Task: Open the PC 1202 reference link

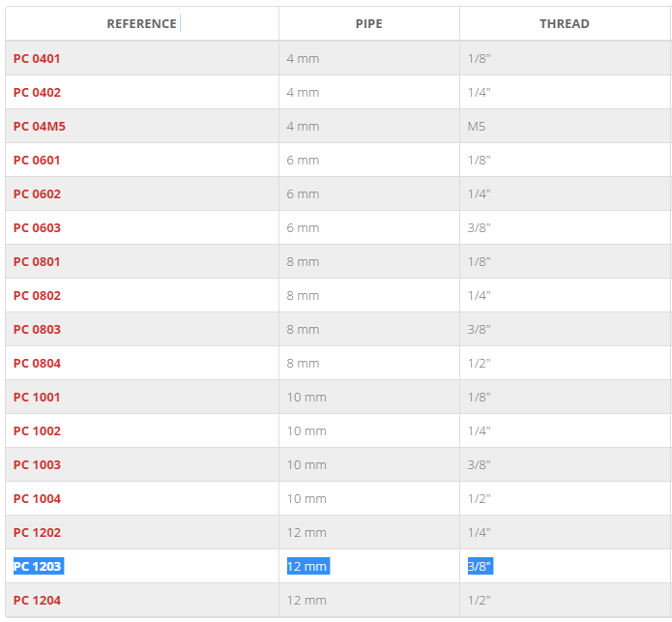Action: tap(38, 532)
